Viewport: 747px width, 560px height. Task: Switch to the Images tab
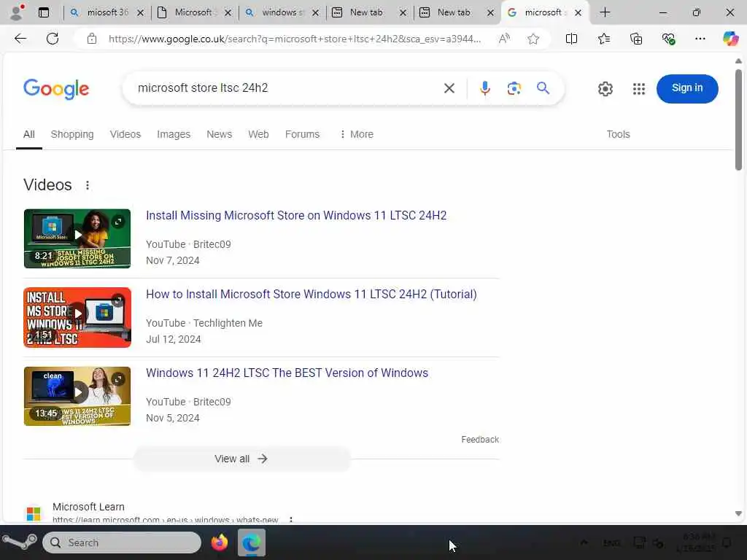174,134
